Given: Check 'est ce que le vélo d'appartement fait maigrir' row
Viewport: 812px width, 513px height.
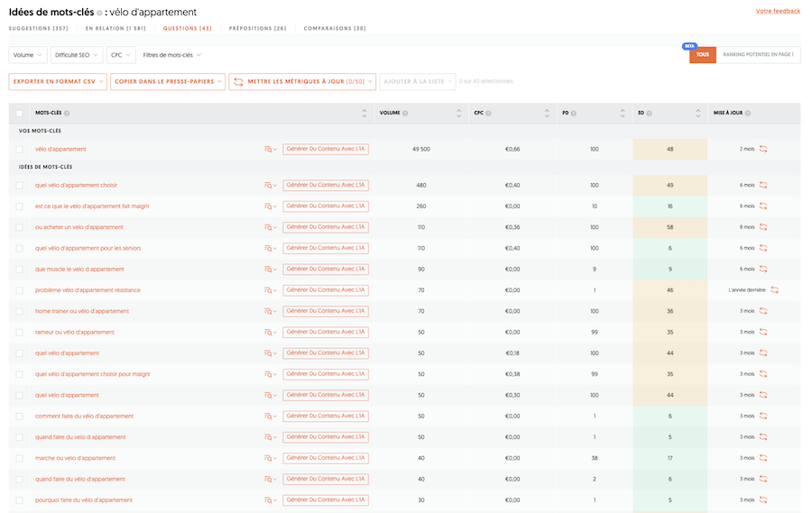Looking at the screenshot, I should 19,206.
